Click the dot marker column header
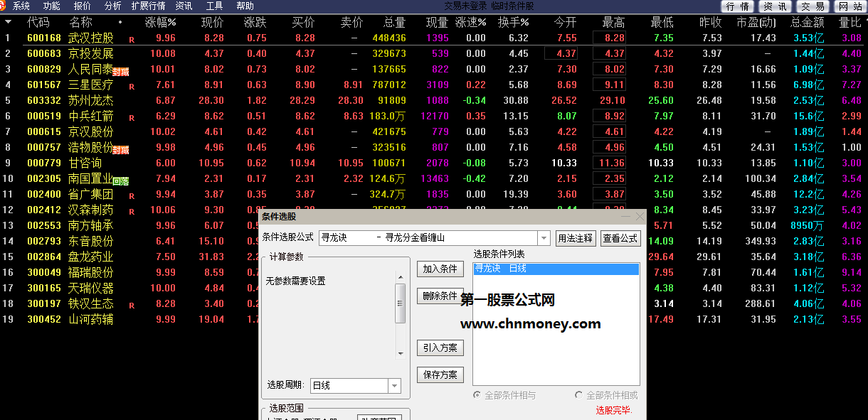The width and height of the screenshot is (868, 420). 120,23
